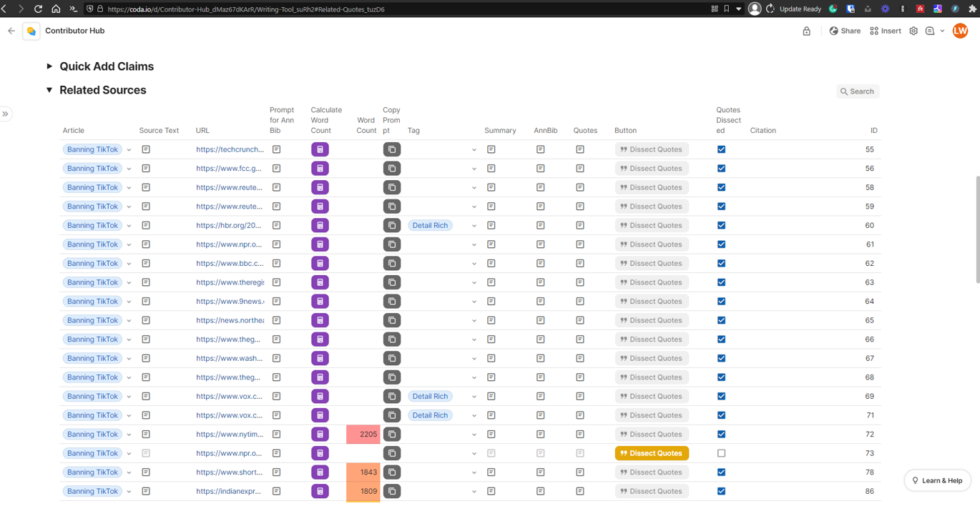The height and width of the screenshot is (511, 980).
Task: Open the Tag dropdown for row 61
Action: pyautogui.click(x=474, y=245)
